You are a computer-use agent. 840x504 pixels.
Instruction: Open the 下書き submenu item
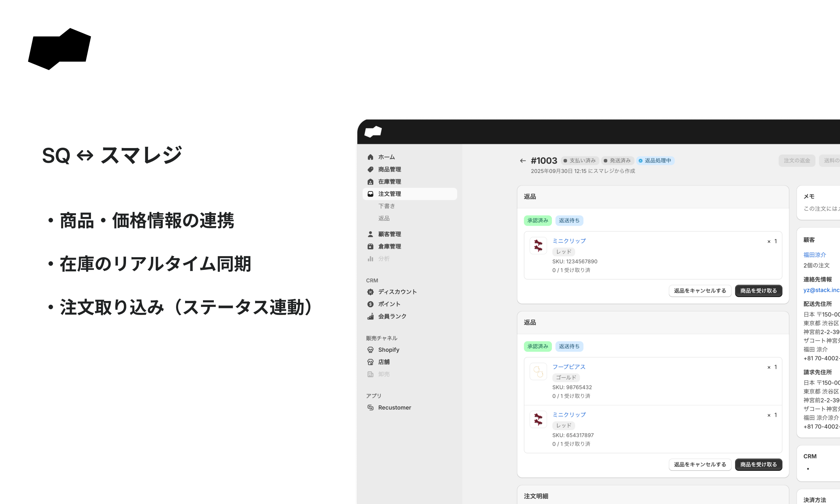(x=386, y=206)
